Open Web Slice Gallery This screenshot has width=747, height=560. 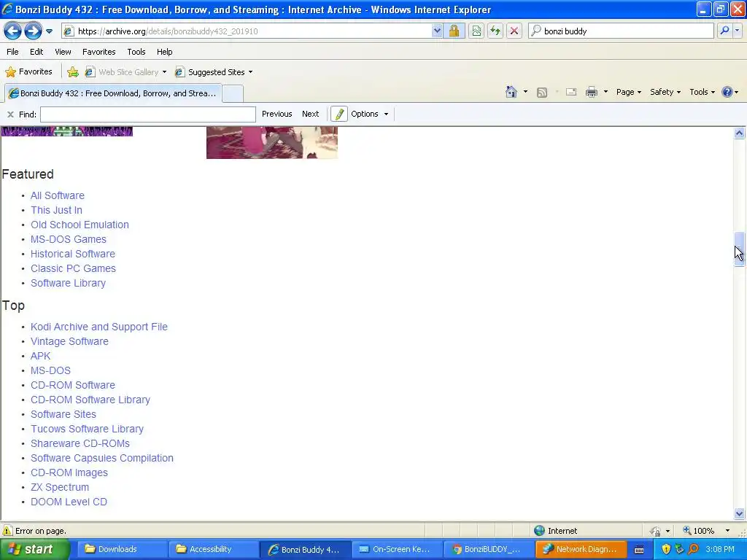click(125, 72)
